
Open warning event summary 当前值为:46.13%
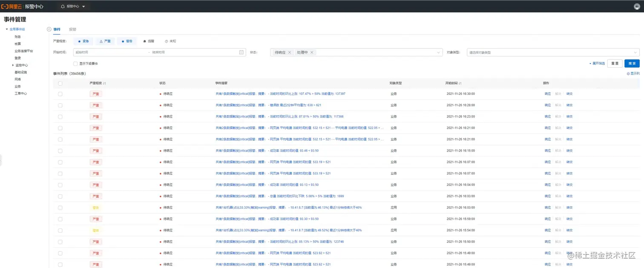289,207
